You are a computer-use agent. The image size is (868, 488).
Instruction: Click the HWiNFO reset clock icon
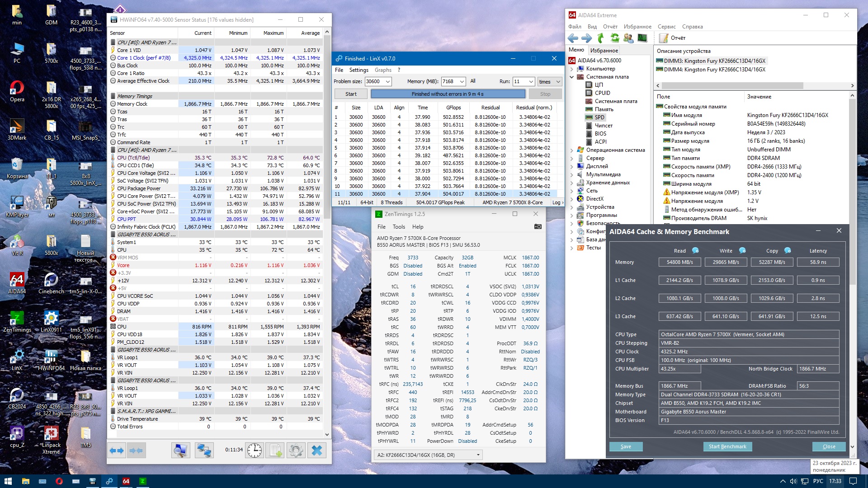coord(255,450)
